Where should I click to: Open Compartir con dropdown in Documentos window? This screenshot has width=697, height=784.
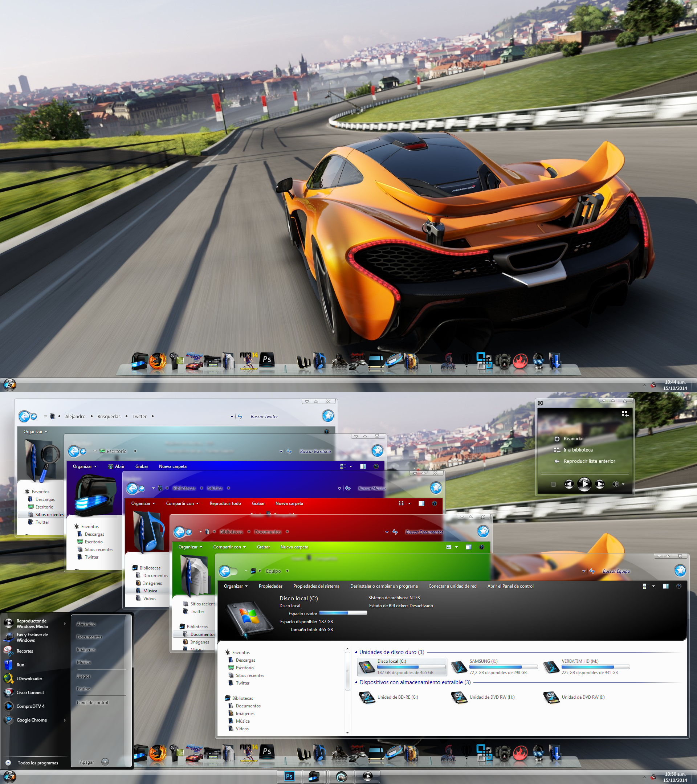[x=229, y=547]
